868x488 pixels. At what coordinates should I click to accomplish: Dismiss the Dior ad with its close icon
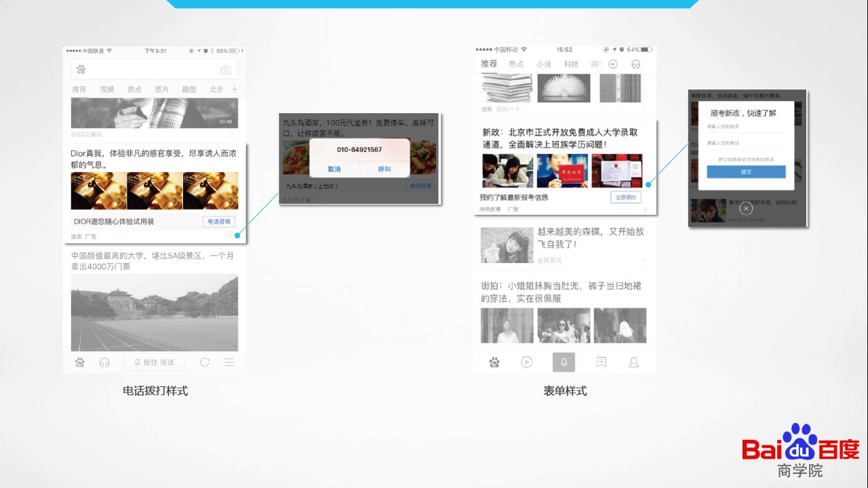click(x=232, y=236)
